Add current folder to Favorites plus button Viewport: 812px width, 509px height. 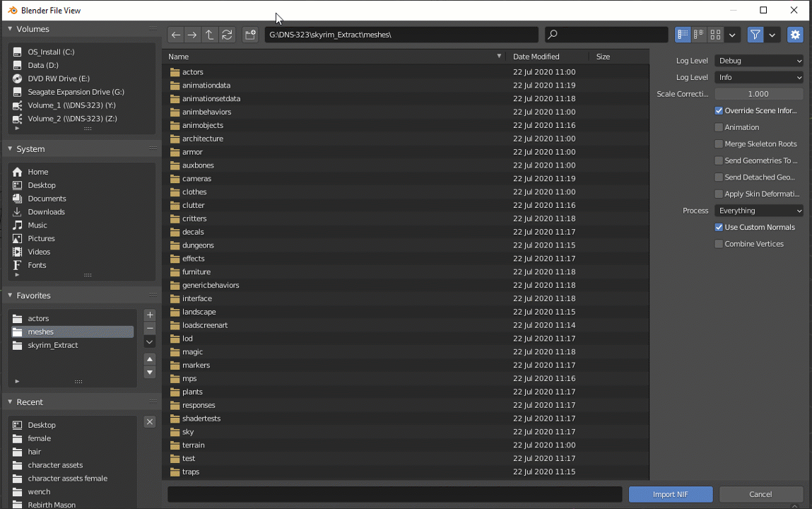coord(150,315)
